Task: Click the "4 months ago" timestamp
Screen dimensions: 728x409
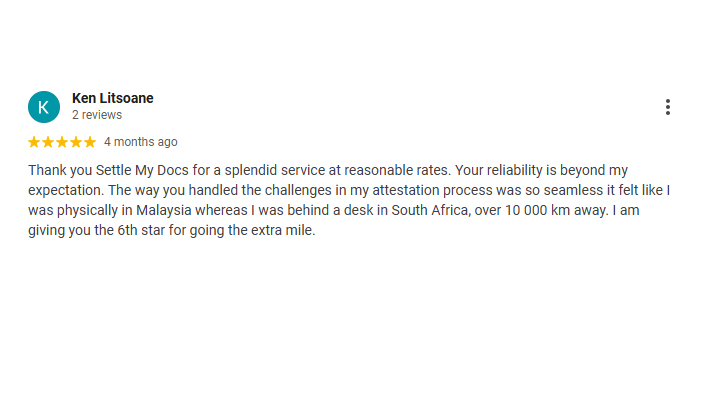Action: 141,142
